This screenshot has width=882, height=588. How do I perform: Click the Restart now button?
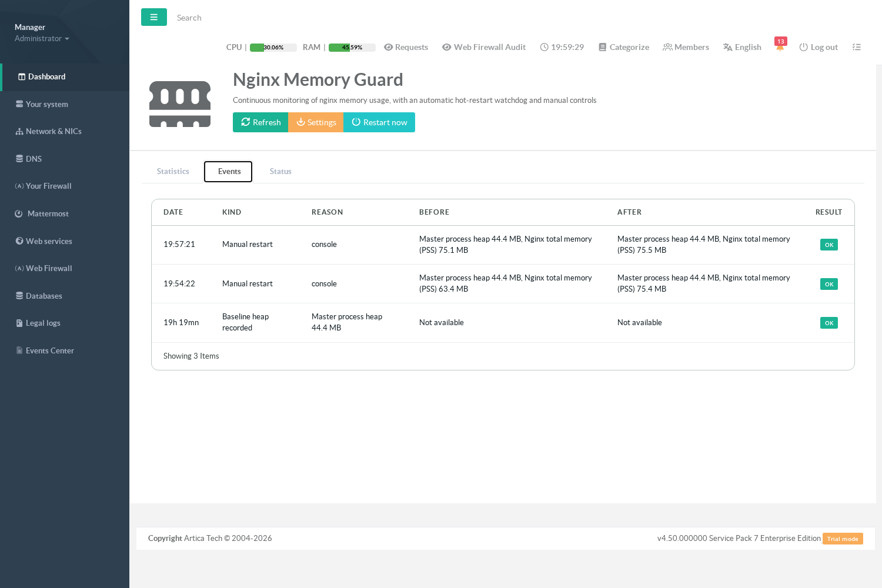point(379,122)
